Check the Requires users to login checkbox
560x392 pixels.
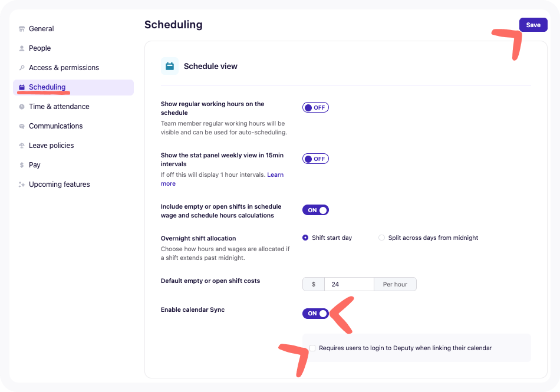[312, 348]
